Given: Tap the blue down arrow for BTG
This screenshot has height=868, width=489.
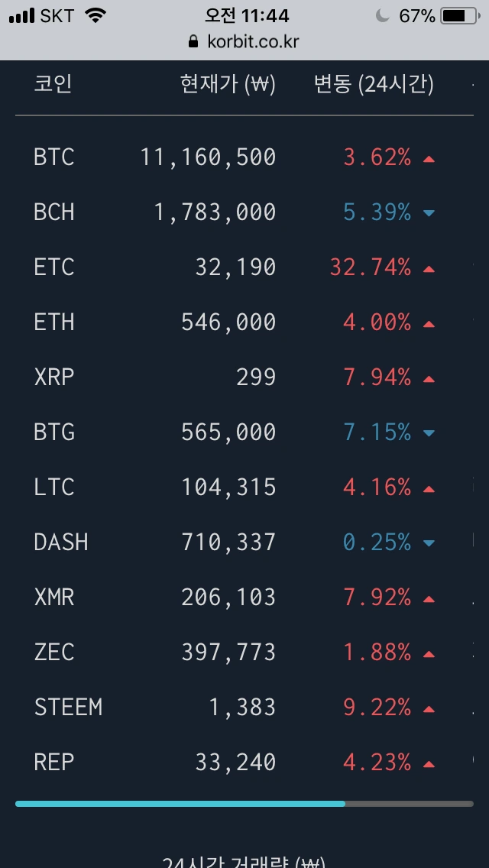Looking at the screenshot, I should pyautogui.click(x=429, y=433).
